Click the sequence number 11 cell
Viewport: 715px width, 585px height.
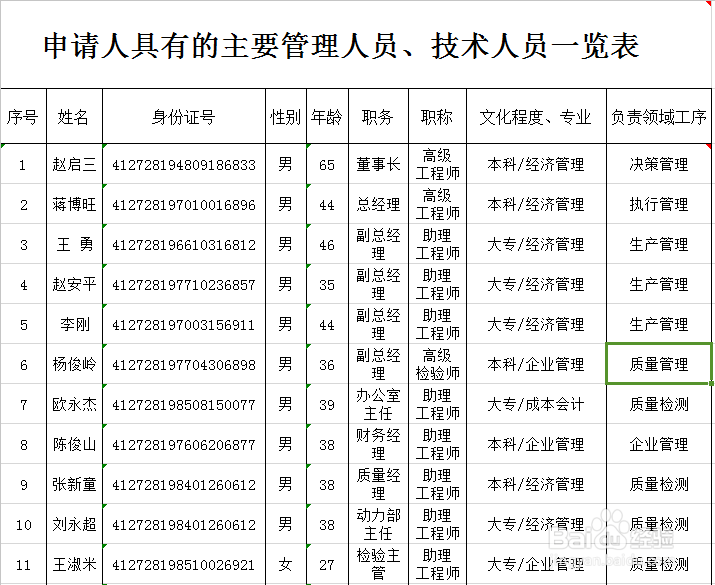click(x=24, y=565)
